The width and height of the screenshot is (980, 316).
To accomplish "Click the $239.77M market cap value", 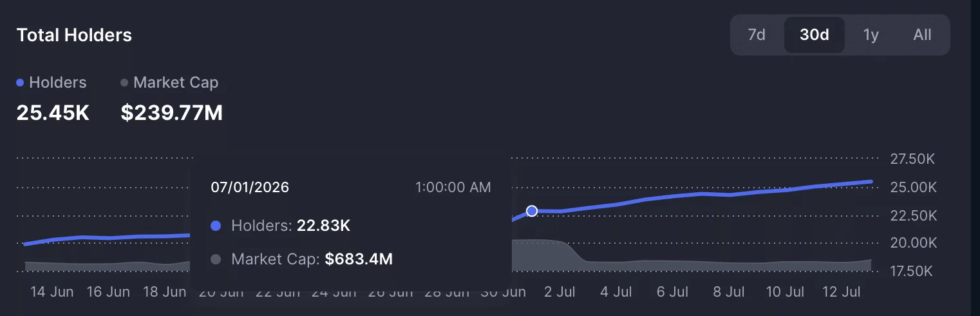I will coord(172,113).
